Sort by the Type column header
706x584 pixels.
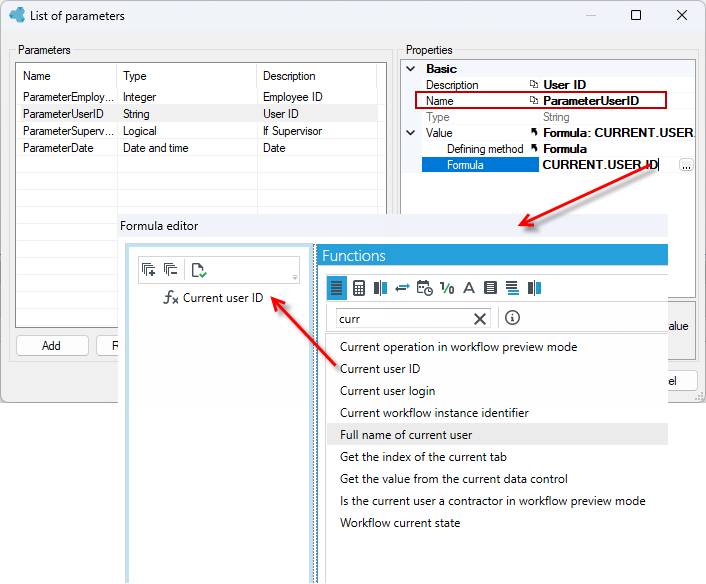point(187,76)
